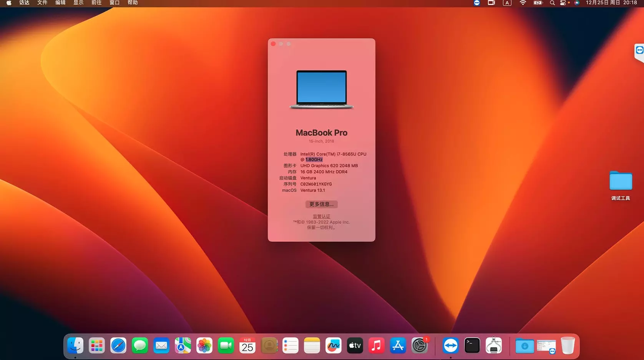Image resolution: width=644 pixels, height=360 pixels.
Task: Open the 监管认证 link
Action: point(321,216)
